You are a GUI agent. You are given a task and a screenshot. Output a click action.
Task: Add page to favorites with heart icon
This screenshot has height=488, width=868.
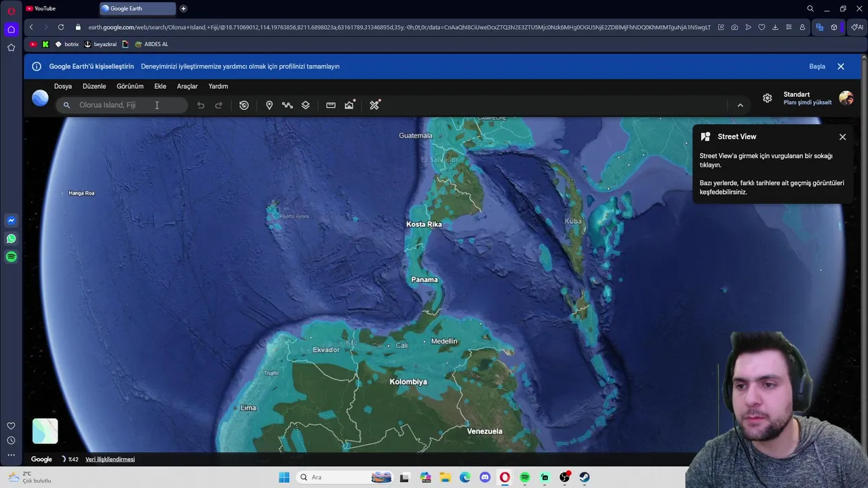(x=762, y=27)
